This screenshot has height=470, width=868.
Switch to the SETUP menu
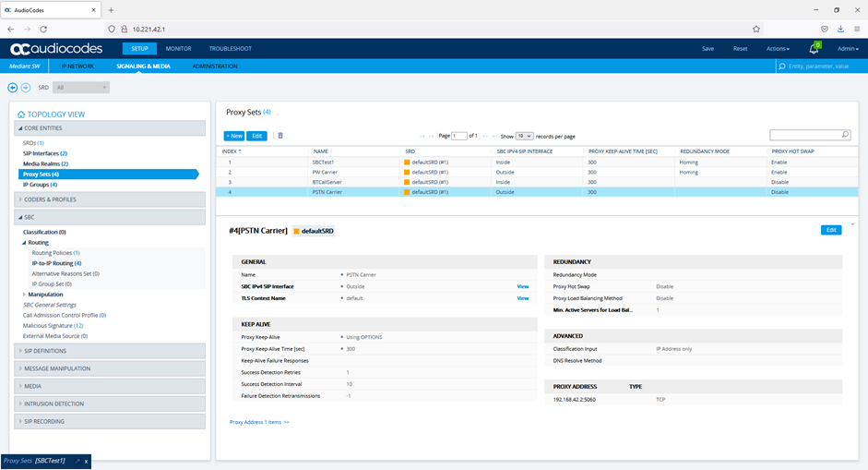tap(139, 49)
